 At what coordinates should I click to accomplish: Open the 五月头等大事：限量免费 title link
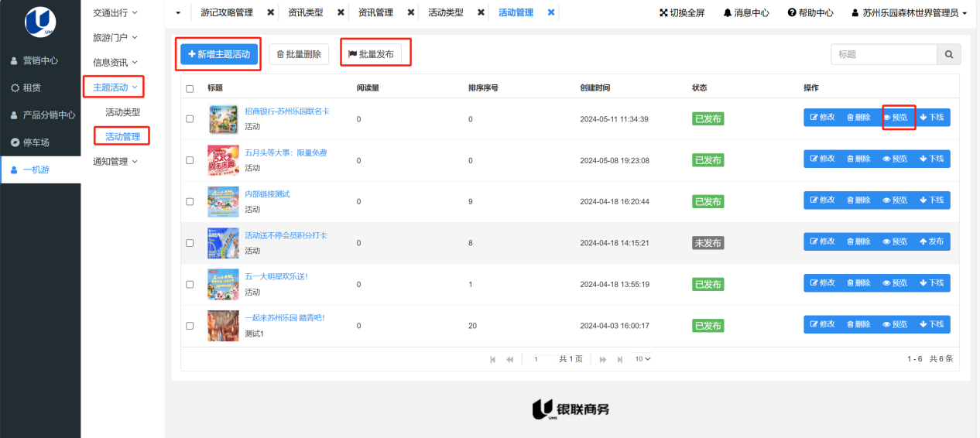(x=286, y=152)
